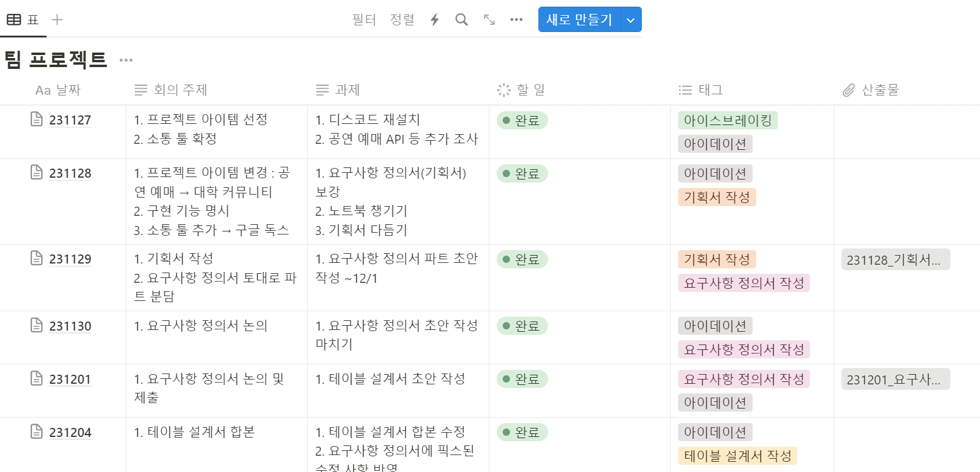
Task: Open page 231127
Action: [x=70, y=120]
